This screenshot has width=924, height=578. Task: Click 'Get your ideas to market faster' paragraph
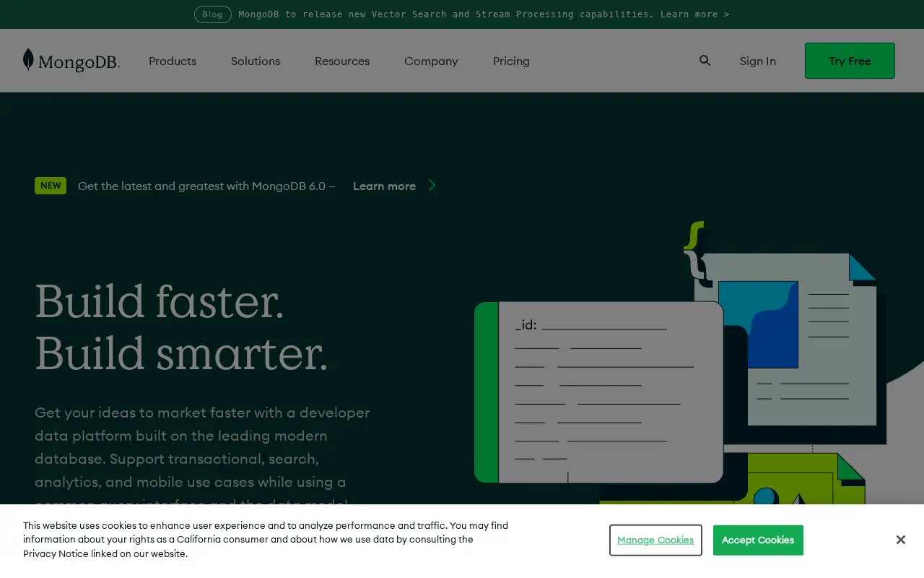(202, 458)
